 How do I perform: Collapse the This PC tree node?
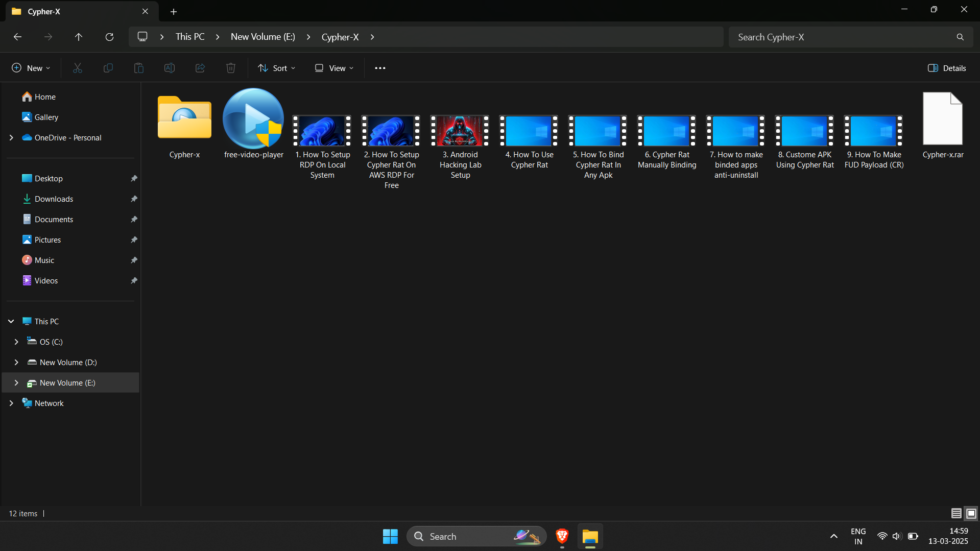coord(11,321)
